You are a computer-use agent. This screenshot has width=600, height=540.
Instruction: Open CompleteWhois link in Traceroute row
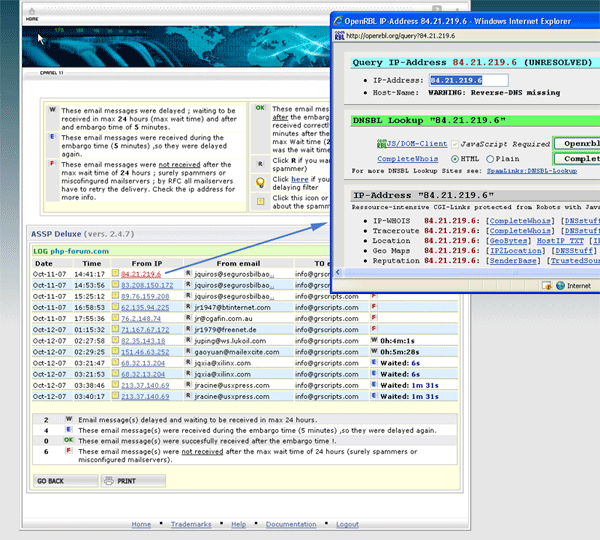click(x=520, y=231)
